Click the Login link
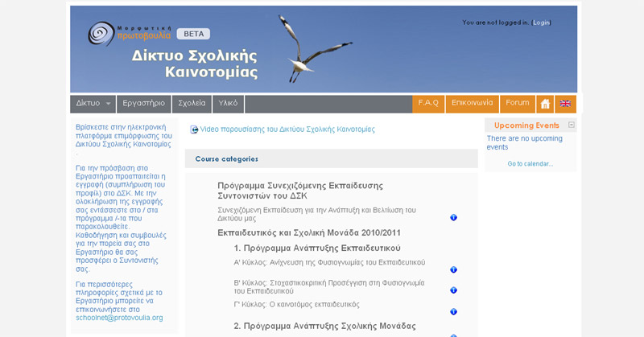Screen dimensions: 644x337 (x=541, y=23)
